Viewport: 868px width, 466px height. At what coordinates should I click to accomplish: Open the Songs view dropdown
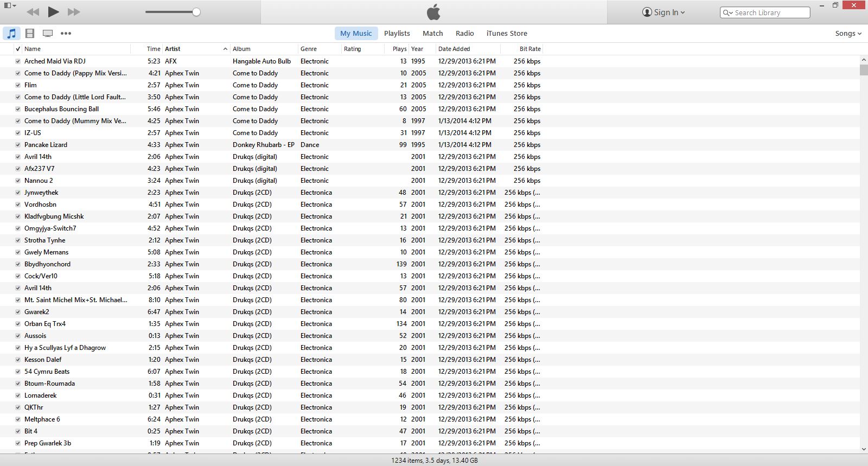(848, 34)
